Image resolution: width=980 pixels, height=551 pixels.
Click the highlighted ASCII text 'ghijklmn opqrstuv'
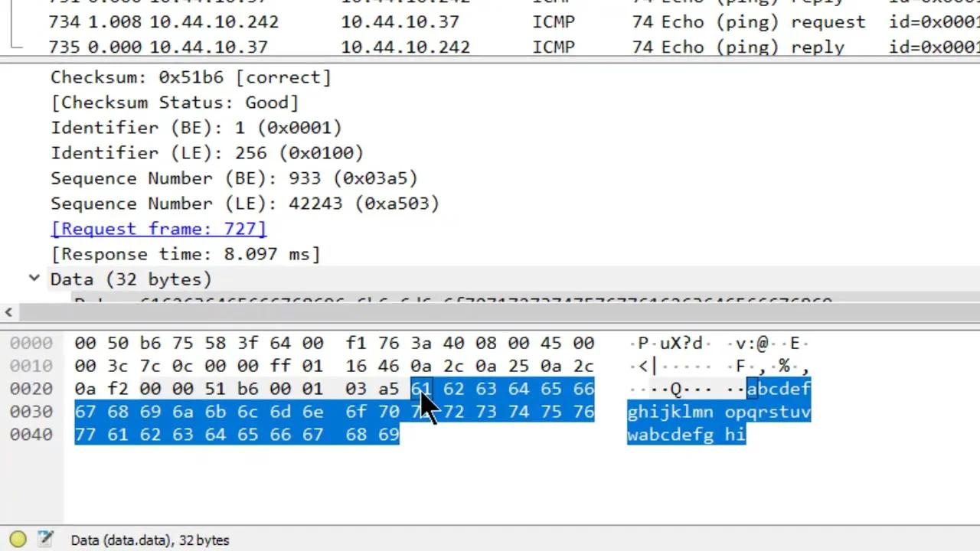(x=718, y=412)
